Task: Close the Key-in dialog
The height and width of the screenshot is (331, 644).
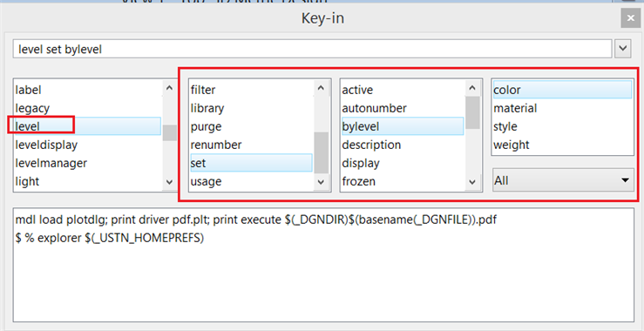Action: click(630, 18)
